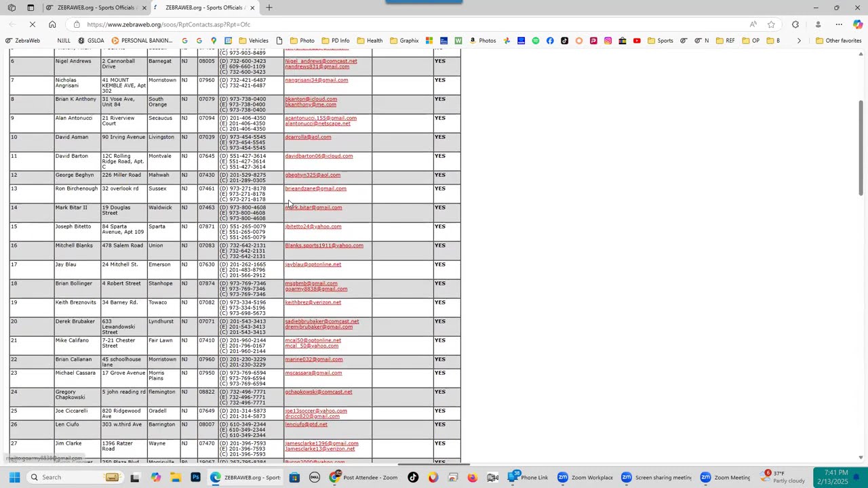
Task: Click email Blanks.sports1911@yahoo.com
Action: point(324,245)
